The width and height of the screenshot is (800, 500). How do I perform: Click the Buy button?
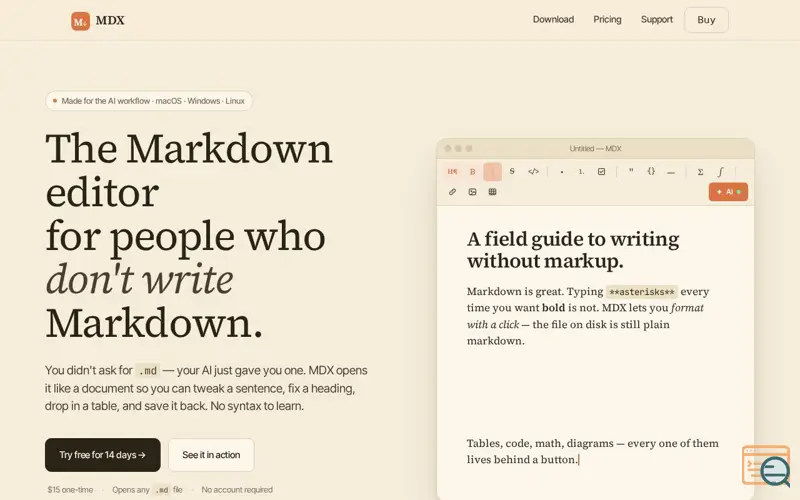click(x=706, y=20)
